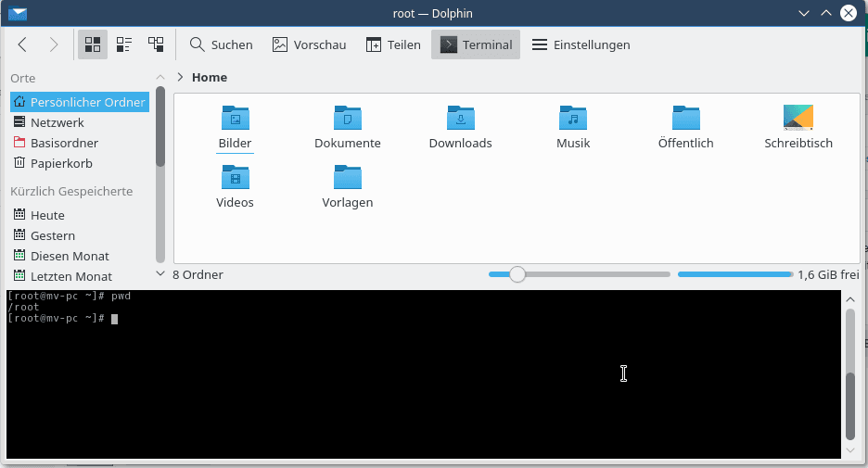Click the places panel scroll-down arrow
The width and height of the screenshot is (868, 468).
coord(160,273)
